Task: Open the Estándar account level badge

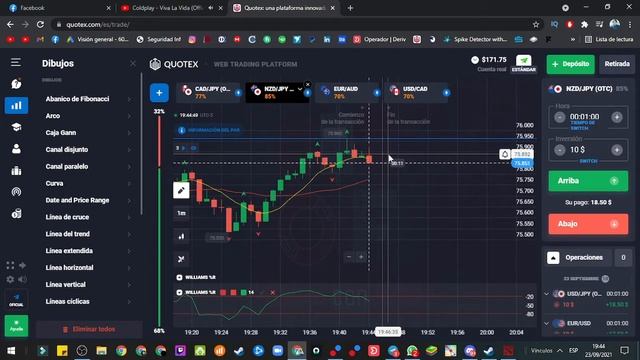Action: (524, 64)
